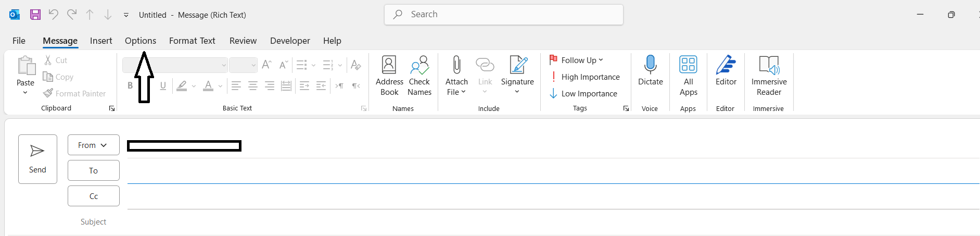
Task: Open the Help tab
Action: tap(332, 41)
